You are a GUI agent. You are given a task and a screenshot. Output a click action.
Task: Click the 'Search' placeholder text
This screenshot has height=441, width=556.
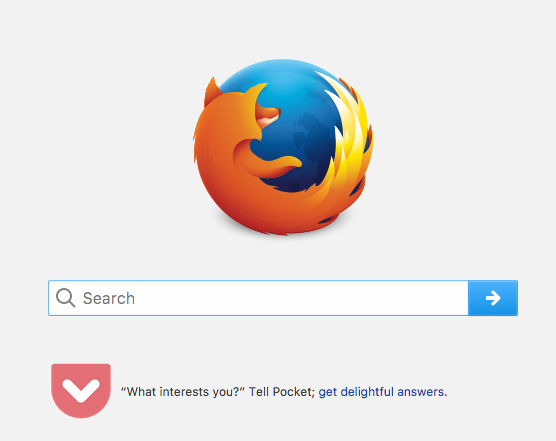tap(109, 298)
